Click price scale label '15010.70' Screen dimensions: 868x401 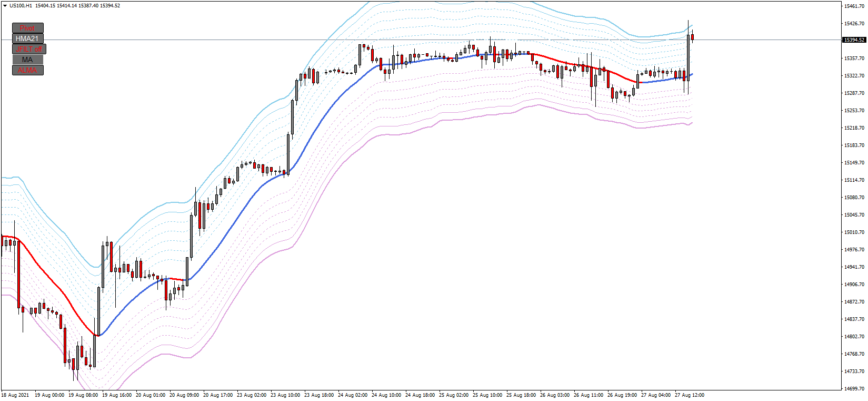click(x=854, y=232)
